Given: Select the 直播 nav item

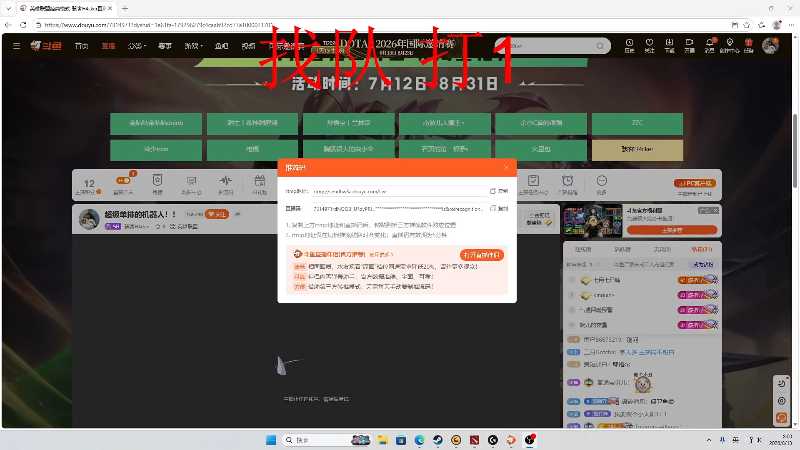Looking at the screenshot, I should pyautogui.click(x=108, y=46).
